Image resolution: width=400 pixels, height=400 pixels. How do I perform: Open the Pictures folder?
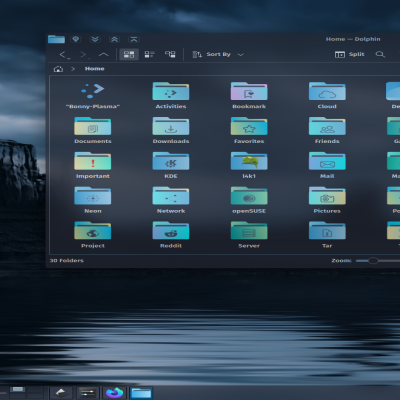(x=327, y=196)
